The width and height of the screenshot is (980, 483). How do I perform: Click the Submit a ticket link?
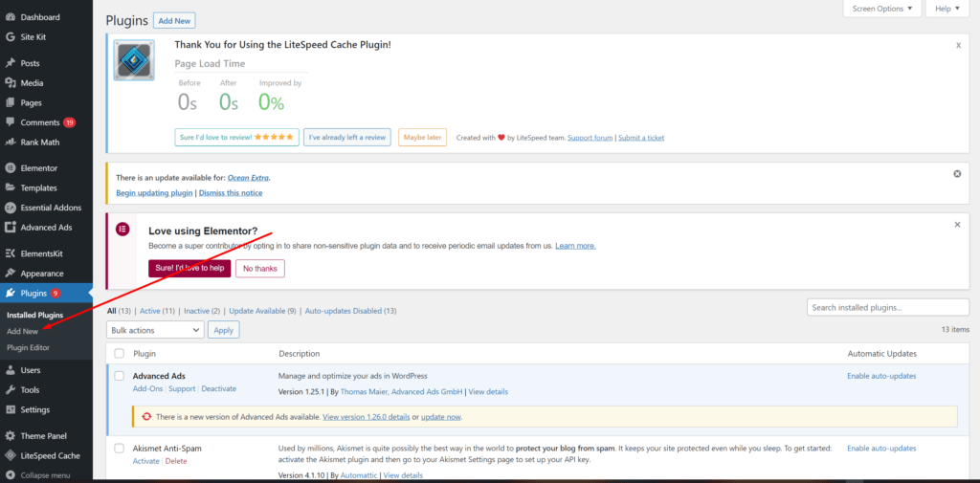[641, 138]
